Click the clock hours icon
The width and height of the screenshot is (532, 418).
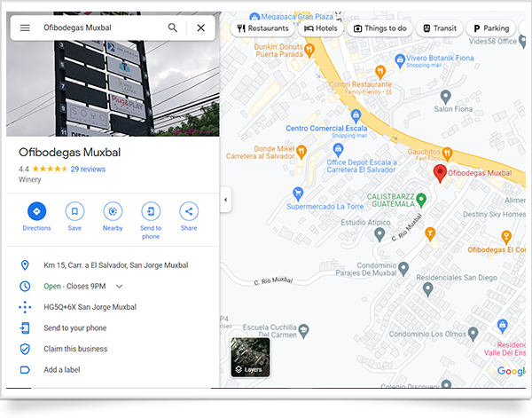point(25,287)
